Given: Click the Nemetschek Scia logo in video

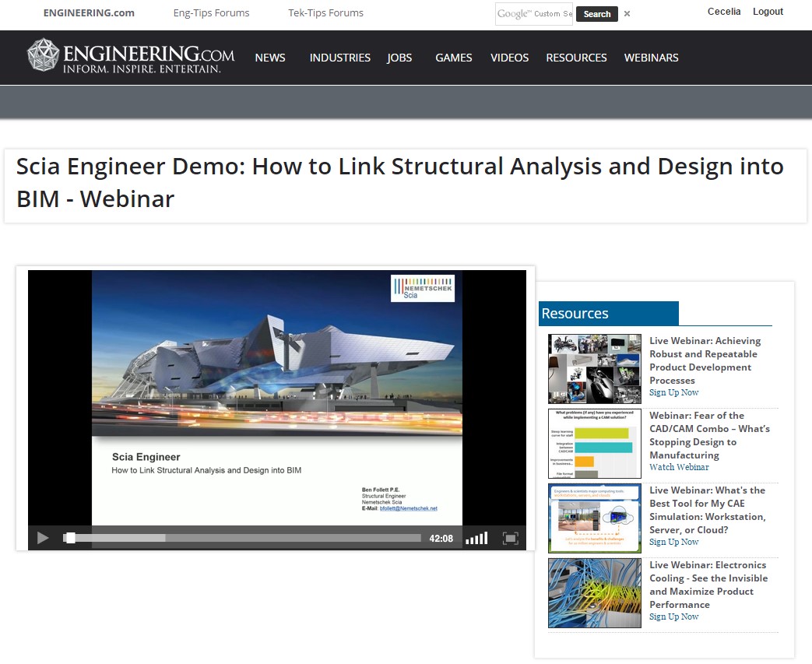Looking at the screenshot, I should [423, 289].
